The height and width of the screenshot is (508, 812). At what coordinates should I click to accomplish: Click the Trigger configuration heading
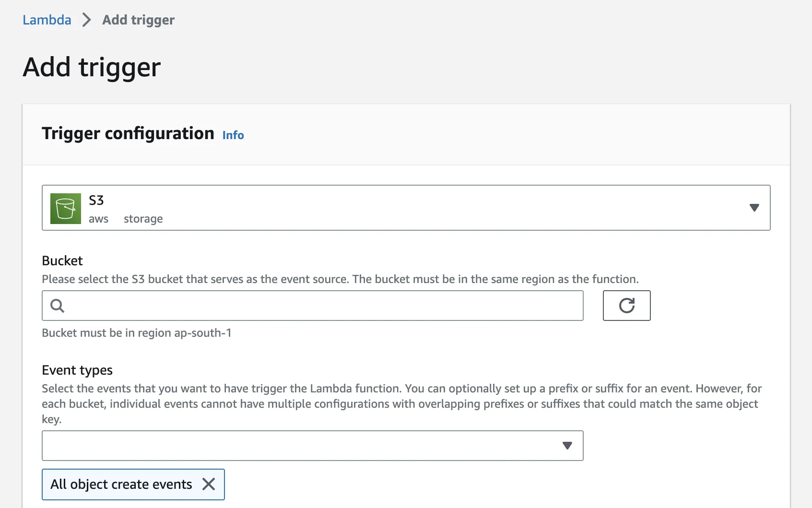pyautogui.click(x=128, y=134)
